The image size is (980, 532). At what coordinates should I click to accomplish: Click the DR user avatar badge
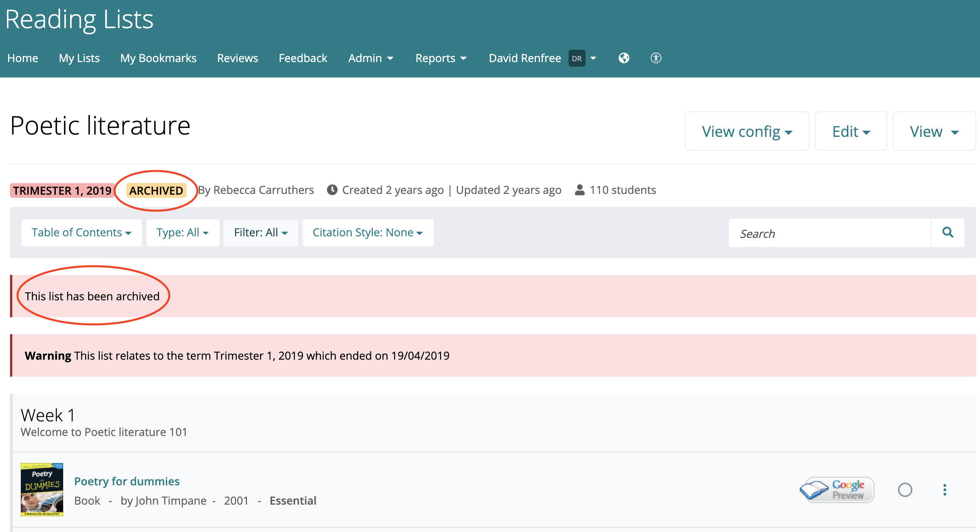click(576, 58)
